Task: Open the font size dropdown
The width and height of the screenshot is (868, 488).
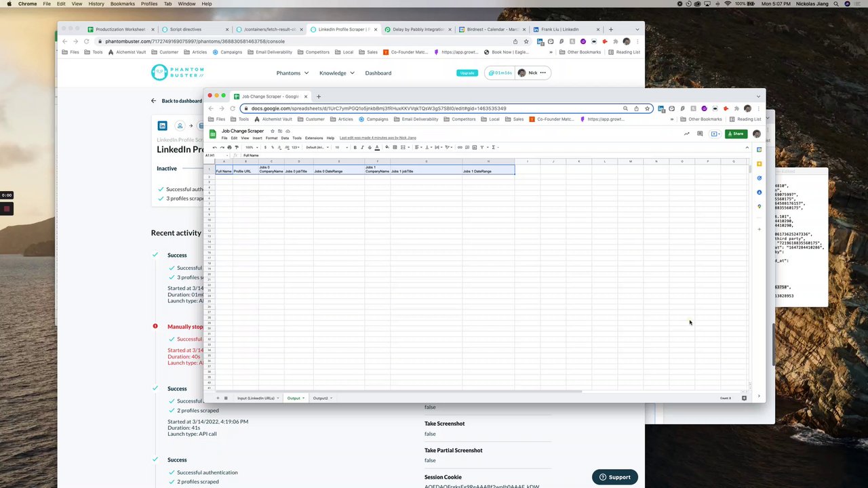Action: coord(340,147)
